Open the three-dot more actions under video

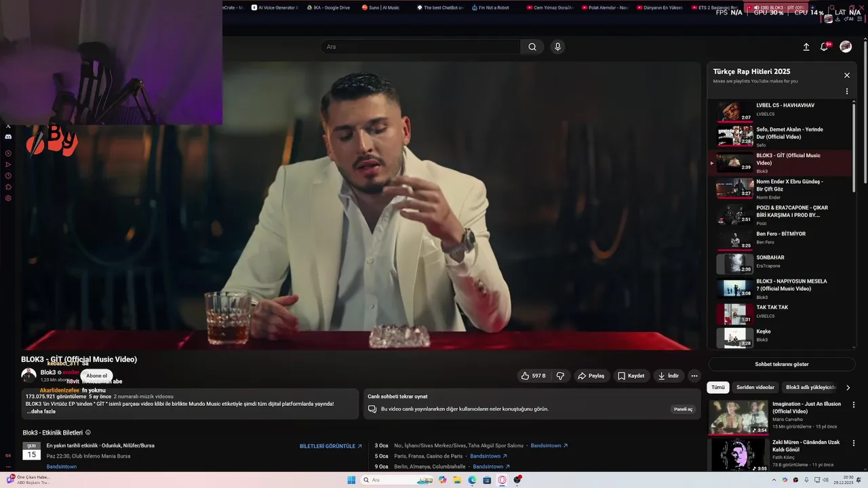(x=694, y=375)
